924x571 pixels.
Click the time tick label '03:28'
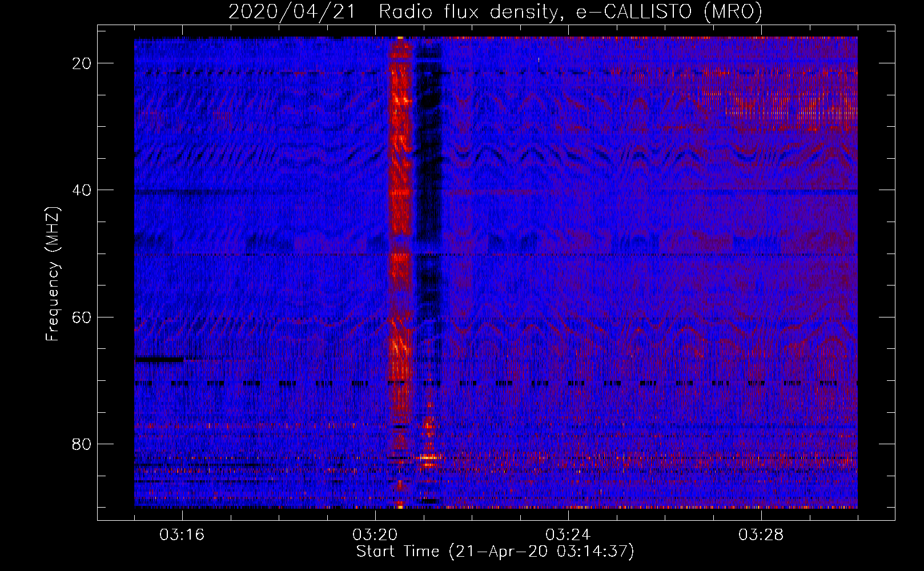761,535
